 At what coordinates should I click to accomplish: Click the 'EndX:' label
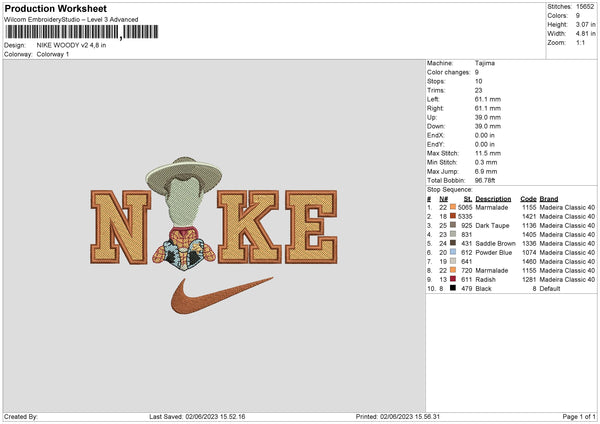point(435,135)
